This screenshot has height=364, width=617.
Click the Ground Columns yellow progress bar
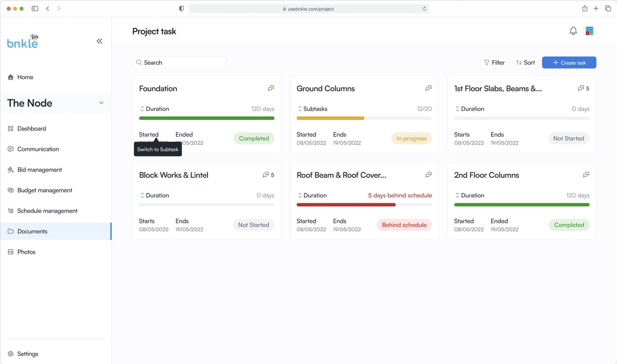point(330,118)
